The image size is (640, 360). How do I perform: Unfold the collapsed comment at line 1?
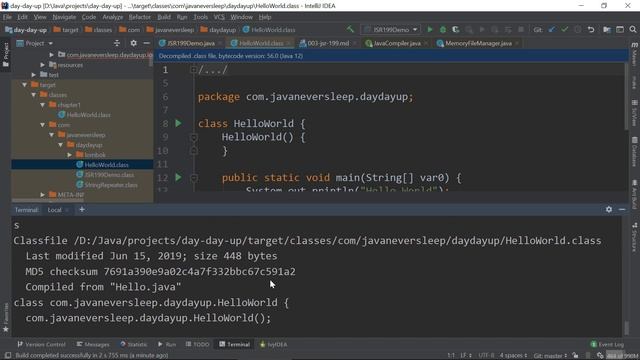point(193,70)
